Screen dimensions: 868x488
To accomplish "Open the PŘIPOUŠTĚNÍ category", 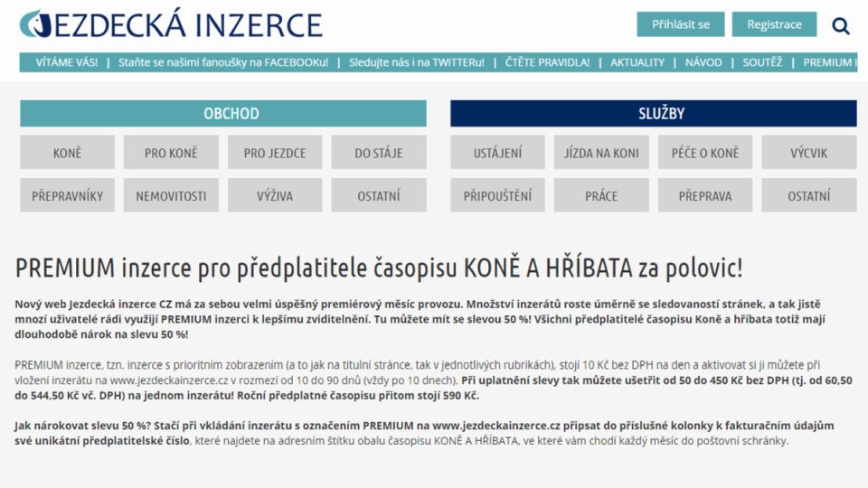I will coord(497,195).
